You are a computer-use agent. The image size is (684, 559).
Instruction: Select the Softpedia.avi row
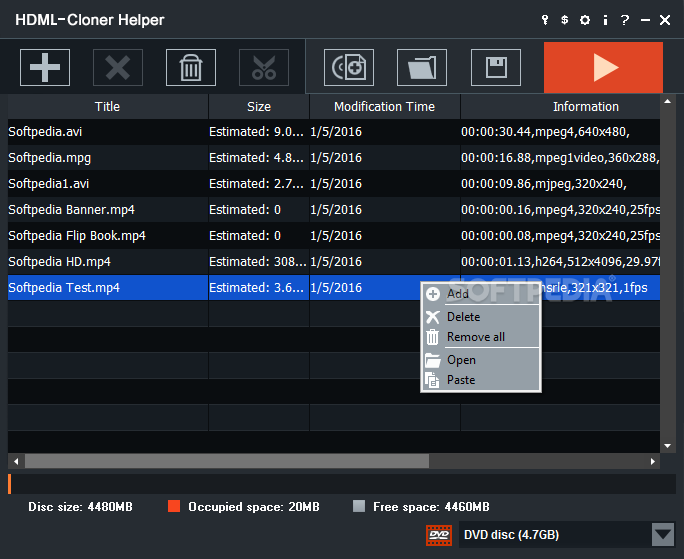click(334, 132)
